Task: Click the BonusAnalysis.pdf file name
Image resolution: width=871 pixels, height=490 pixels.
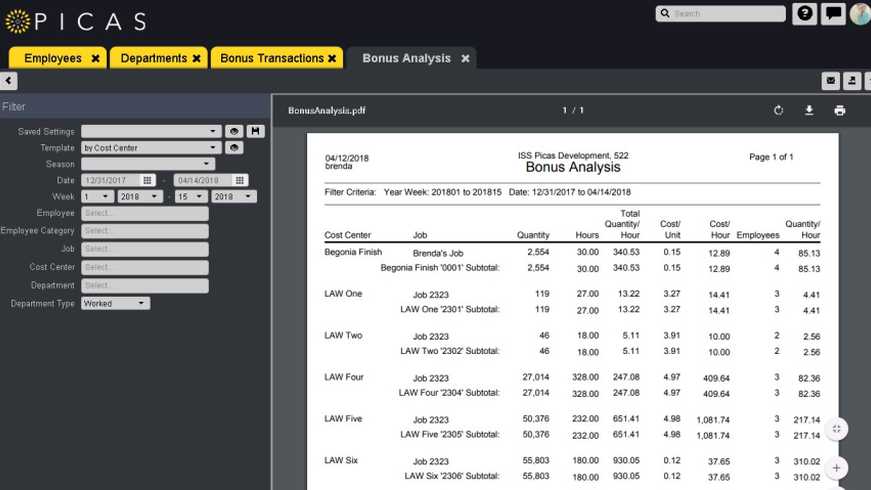Action: [327, 111]
